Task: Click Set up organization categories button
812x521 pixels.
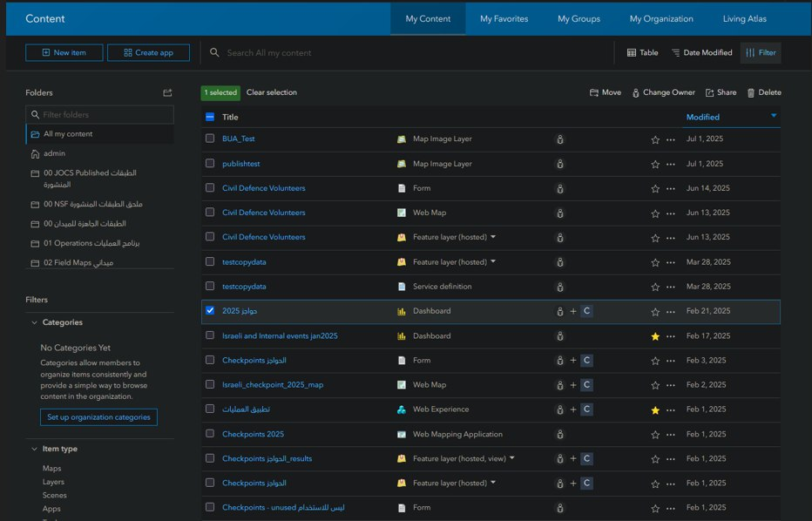Action: pos(98,417)
